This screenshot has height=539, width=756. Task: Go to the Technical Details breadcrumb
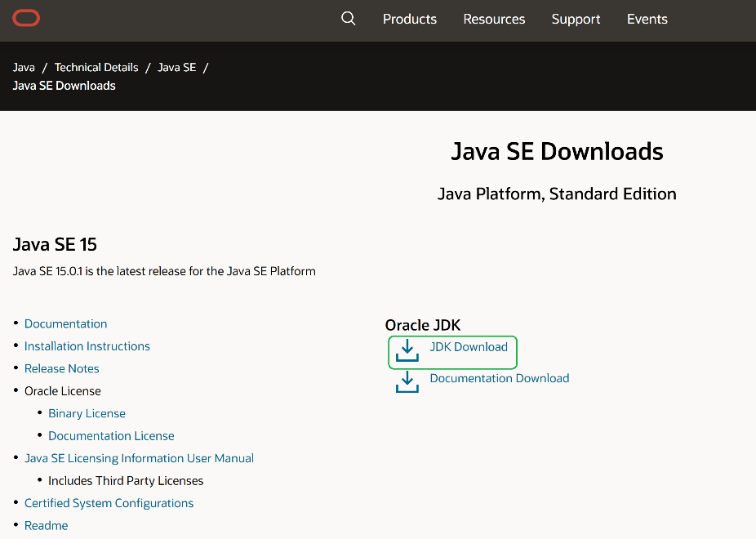click(x=96, y=68)
